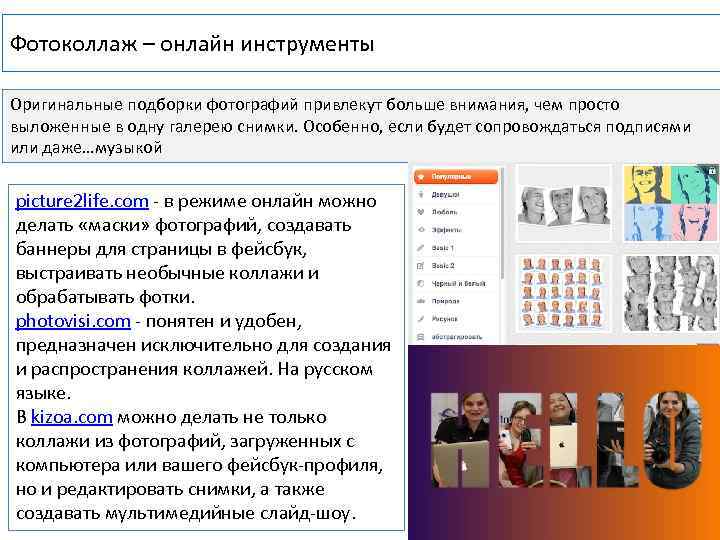Select the Basic 2 category
This screenshot has width=720, height=540.
[x=443, y=266]
